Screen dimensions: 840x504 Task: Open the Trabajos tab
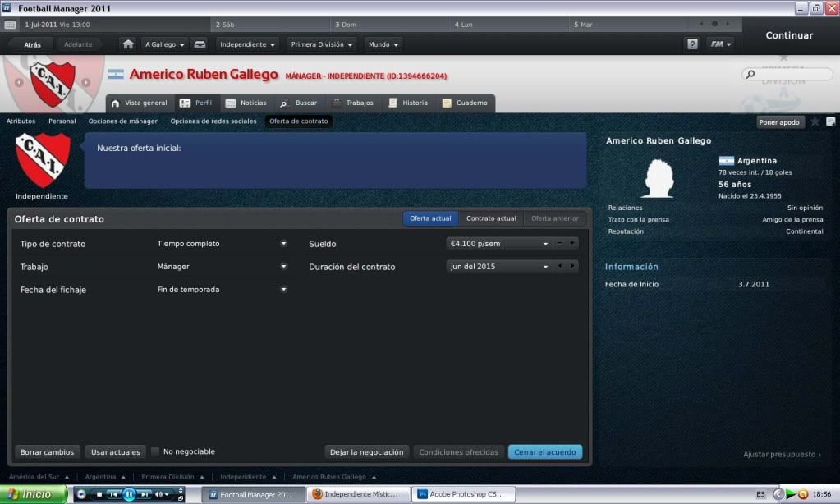(353, 103)
